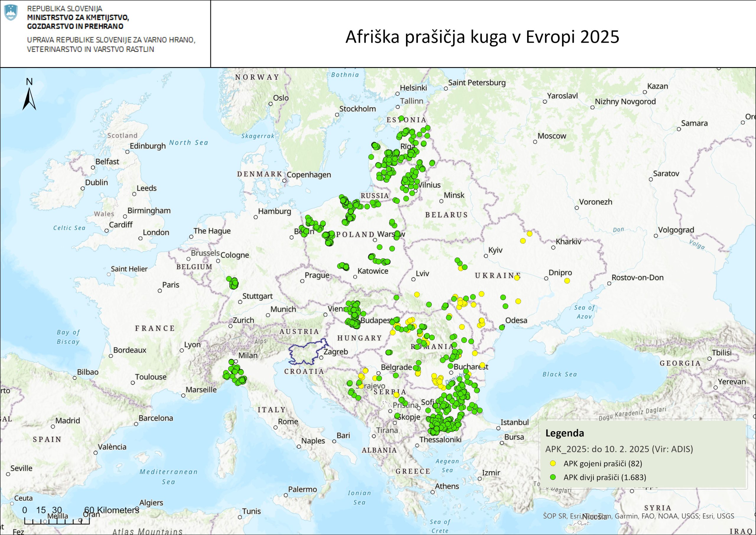Click the 'ITALY' country label

(272, 410)
